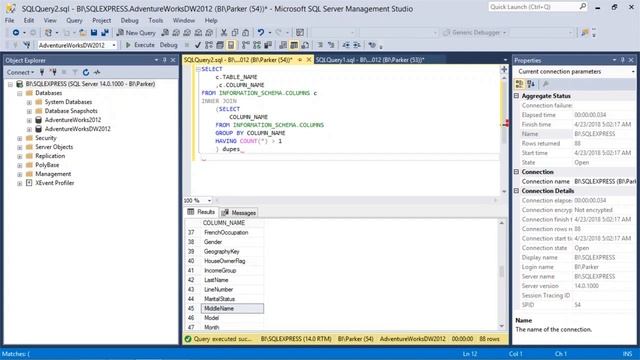Toggle Include Live Query Statistics
The height and width of the screenshot is (360, 640).
256,45
